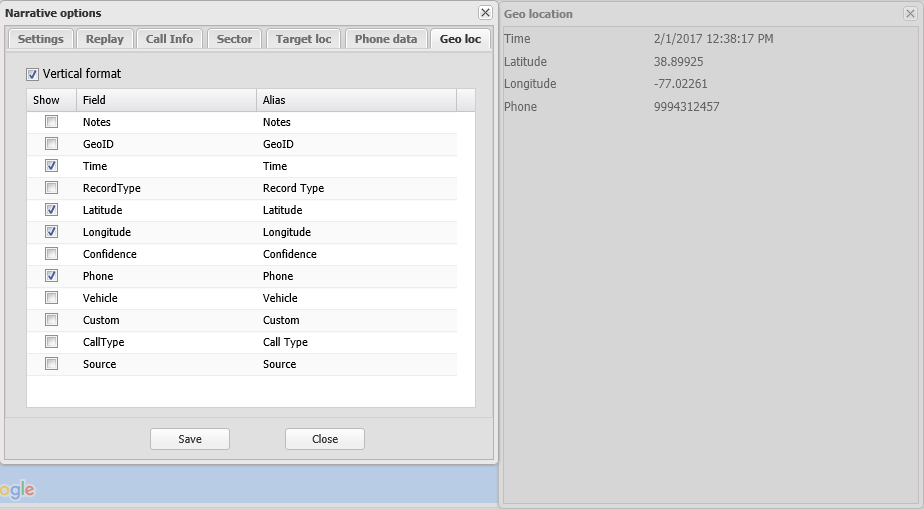This screenshot has width=924, height=509.
Task: Uncheck the Longitude field checkbox
Action: [x=51, y=232]
